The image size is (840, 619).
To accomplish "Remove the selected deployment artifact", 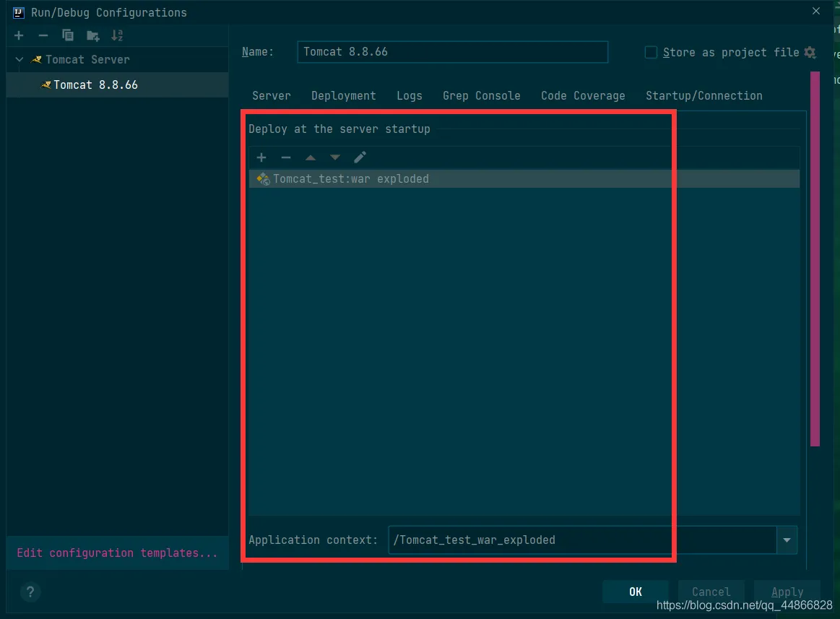I will click(x=286, y=157).
